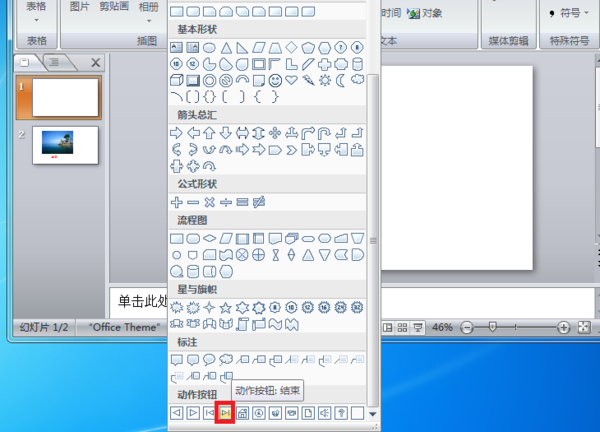Choose the Back or Previous action button

tap(177, 412)
